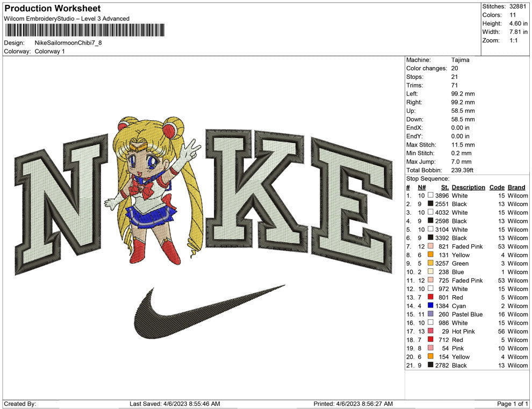Click the Cyan swatch in row 14
This screenshot has height=409, width=532.
pyautogui.click(x=430, y=305)
